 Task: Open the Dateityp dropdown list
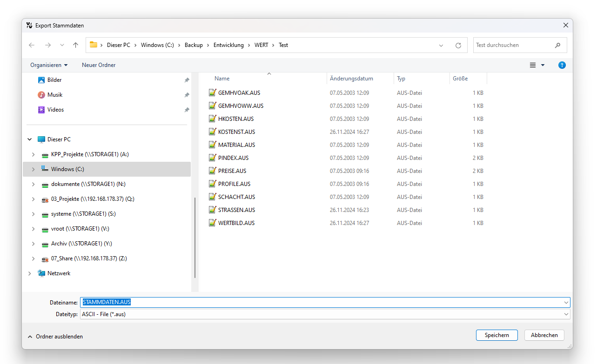click(x=566, y=314)
